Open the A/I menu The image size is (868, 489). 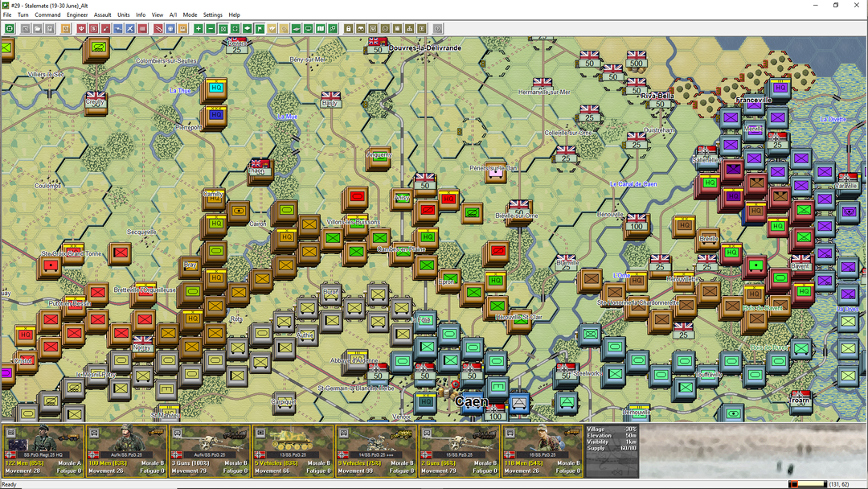pos(173,15)
